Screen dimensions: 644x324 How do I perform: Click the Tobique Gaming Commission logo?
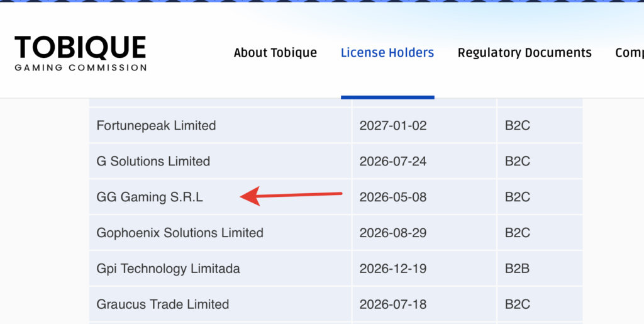click(80, 53)
